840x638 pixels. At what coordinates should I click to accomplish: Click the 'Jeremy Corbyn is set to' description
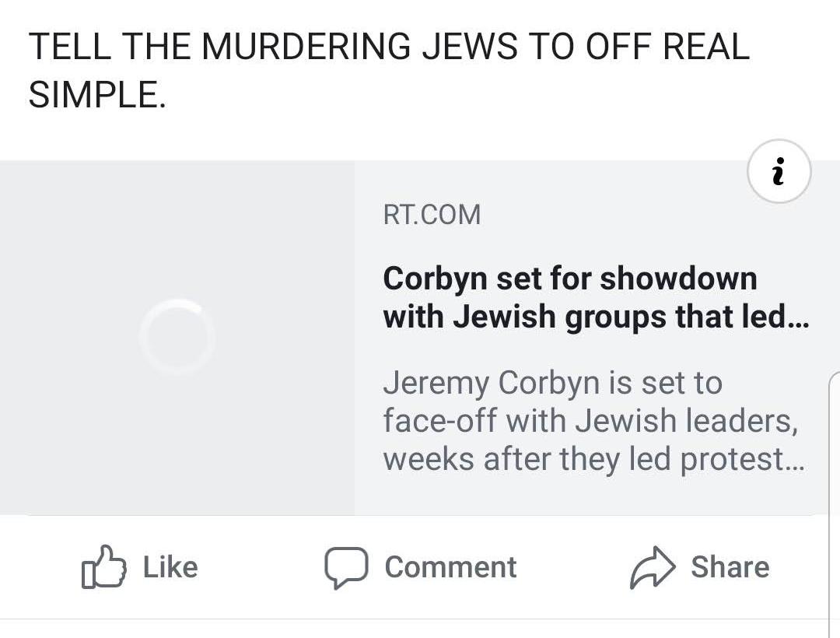click(x=552, y=383)
